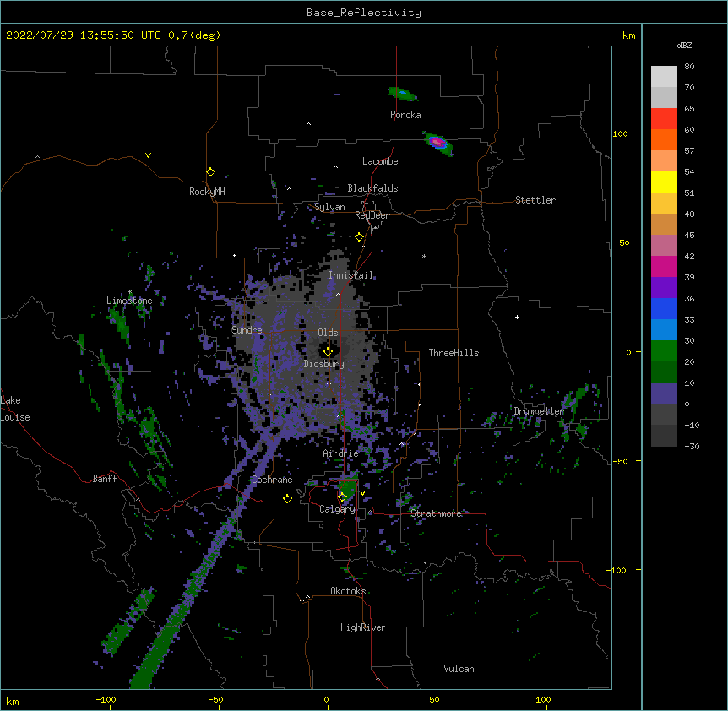This screenshot has height=711, width=728.
Task: Click the timestamp 2022/07/29 13:55:50 UTC
Action: [x=84, y=35]
